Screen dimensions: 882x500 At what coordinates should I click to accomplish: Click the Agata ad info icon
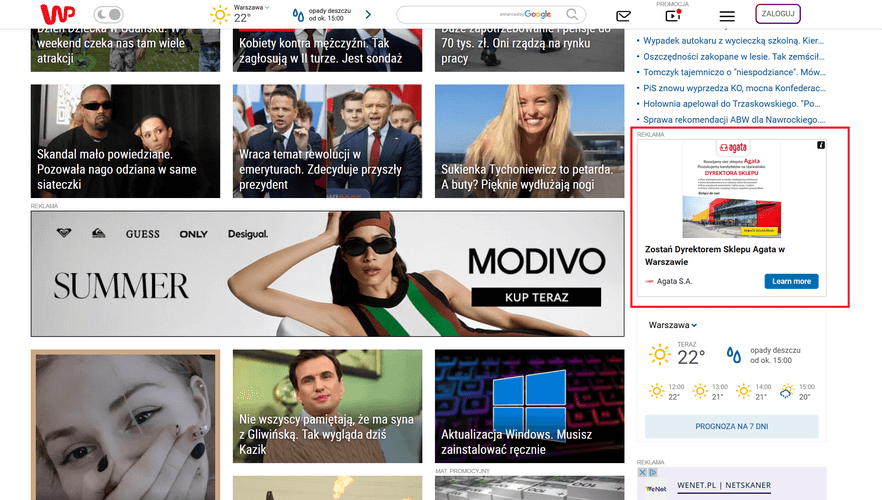(x=821, y=145)
